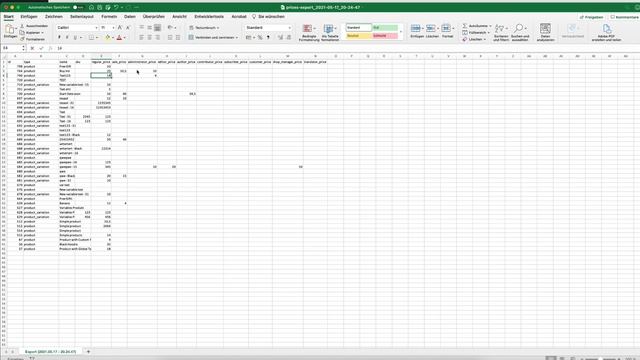Select the Gut green cell style
This screenshot has width=640, height=360.
pyautogui.click(x=385, y=28)
